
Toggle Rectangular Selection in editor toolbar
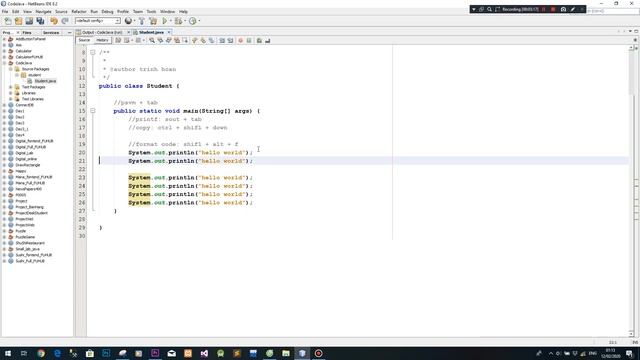185,40
